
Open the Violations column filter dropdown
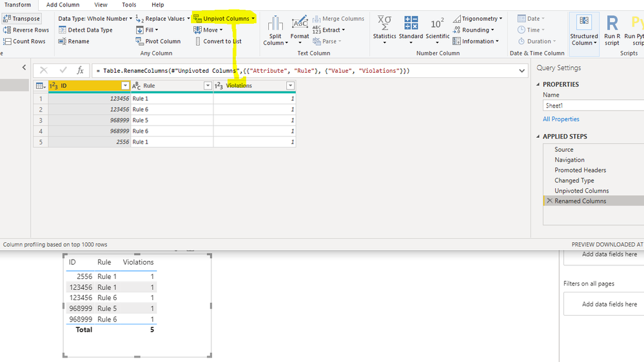(290, 86)
